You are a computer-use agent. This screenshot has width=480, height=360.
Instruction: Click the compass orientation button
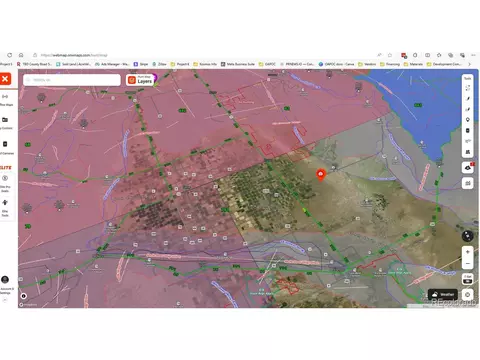[x=467, y=236]
